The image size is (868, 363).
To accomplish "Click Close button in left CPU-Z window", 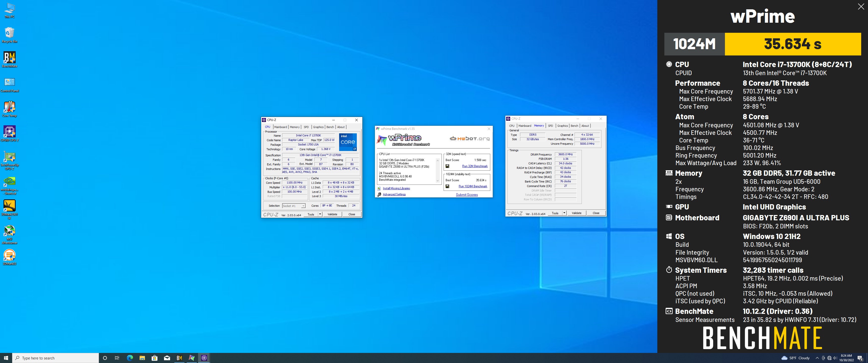I will (352, 215).
